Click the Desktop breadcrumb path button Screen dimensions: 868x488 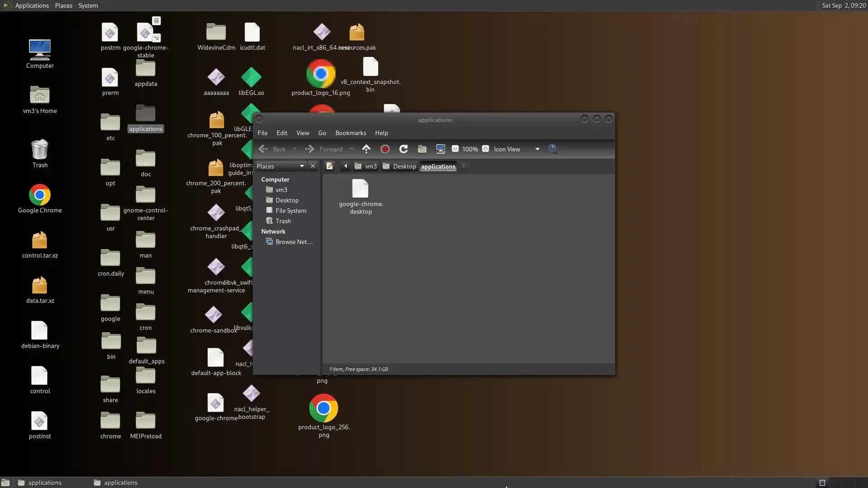[x=399, y=166]
